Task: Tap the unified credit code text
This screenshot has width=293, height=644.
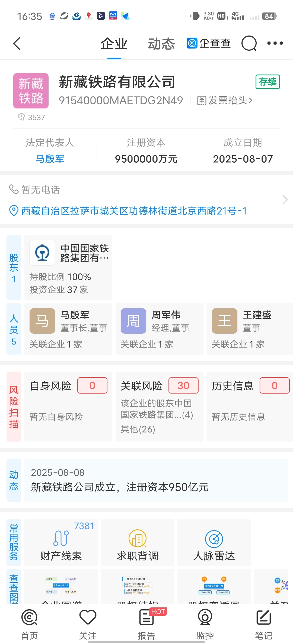Action: point(121,101)
